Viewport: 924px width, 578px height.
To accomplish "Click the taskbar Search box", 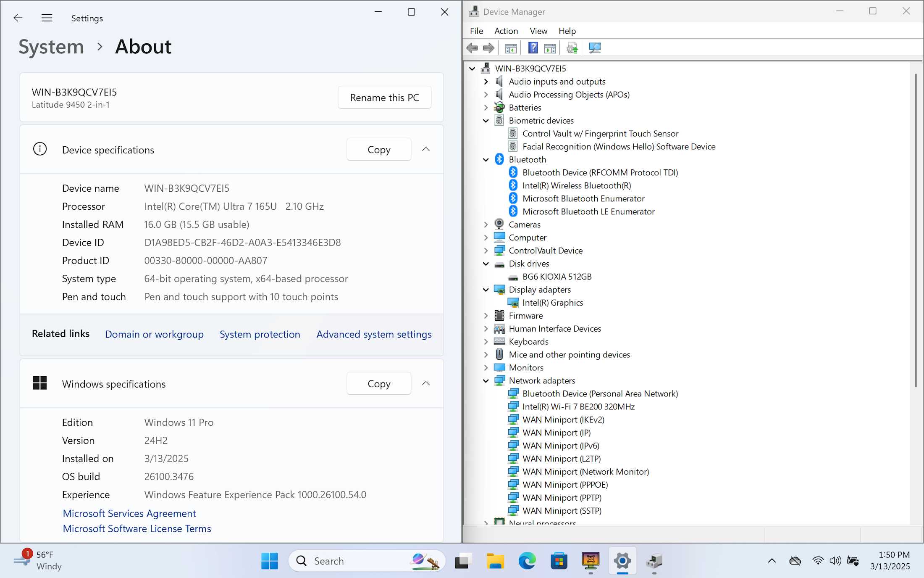I will tap(366, 561).
